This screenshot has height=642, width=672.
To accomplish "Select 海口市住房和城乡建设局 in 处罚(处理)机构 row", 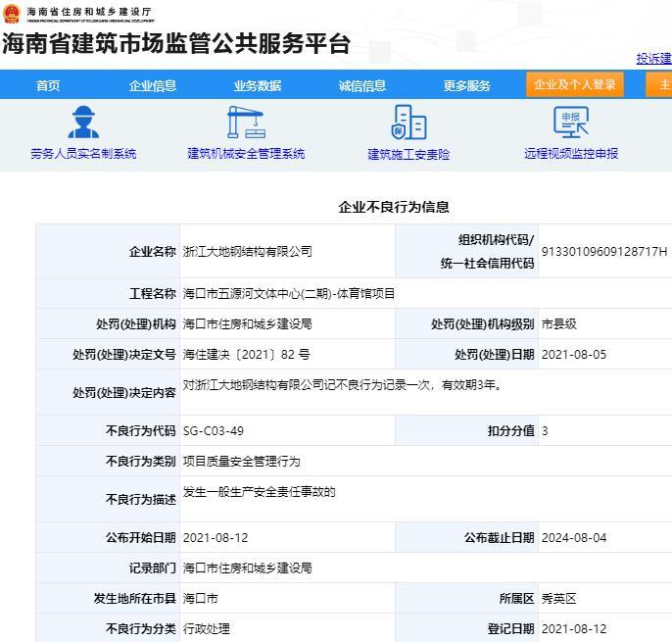I will (247, 323).
